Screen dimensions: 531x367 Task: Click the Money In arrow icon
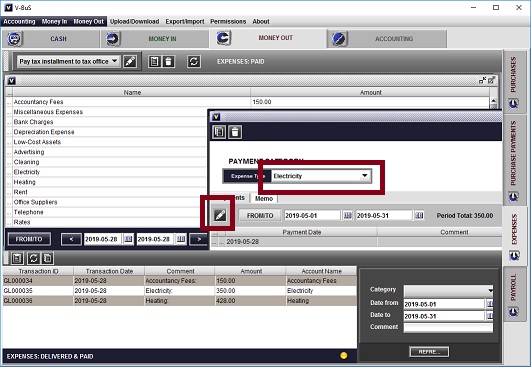click(113, 39)
